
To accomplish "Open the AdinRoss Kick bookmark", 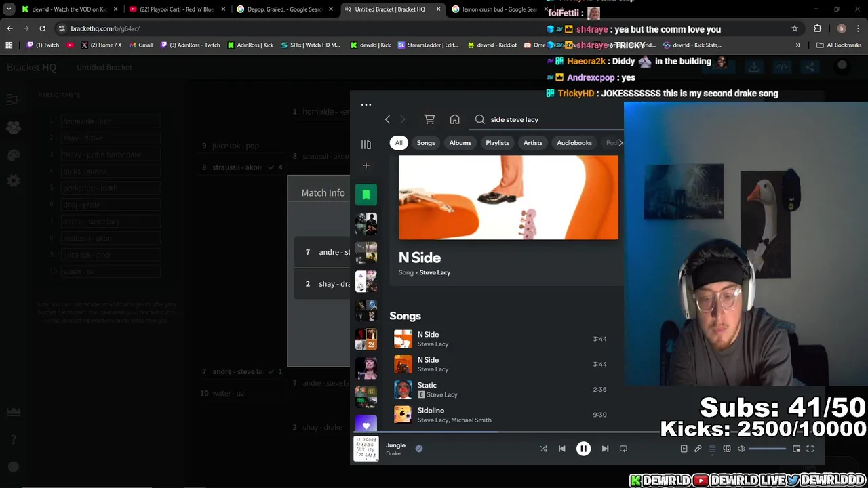I will coord(250,45).
